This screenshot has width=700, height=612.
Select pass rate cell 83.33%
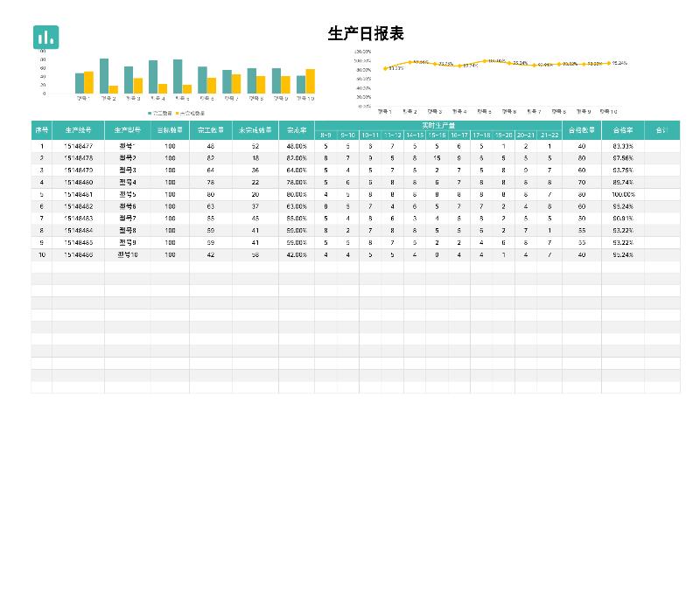623,146
